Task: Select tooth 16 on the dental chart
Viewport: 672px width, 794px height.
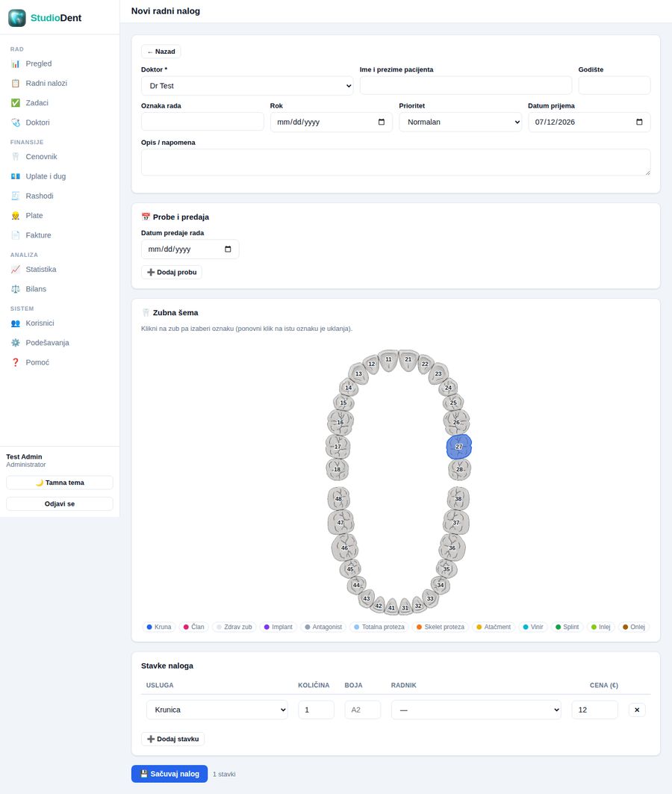Action: pyautogui.click(x=340, y=422)
